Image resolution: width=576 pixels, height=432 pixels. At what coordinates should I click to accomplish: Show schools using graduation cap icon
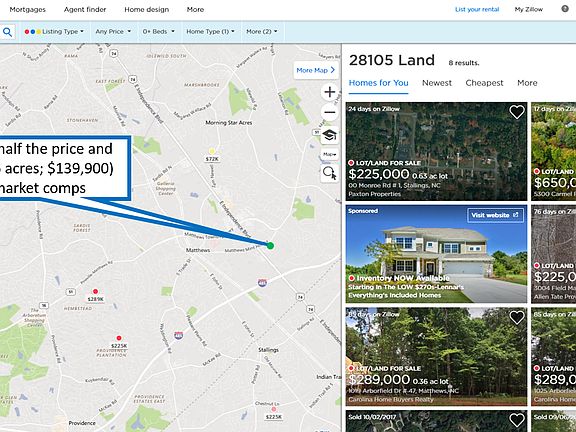[x=330, y=136]
